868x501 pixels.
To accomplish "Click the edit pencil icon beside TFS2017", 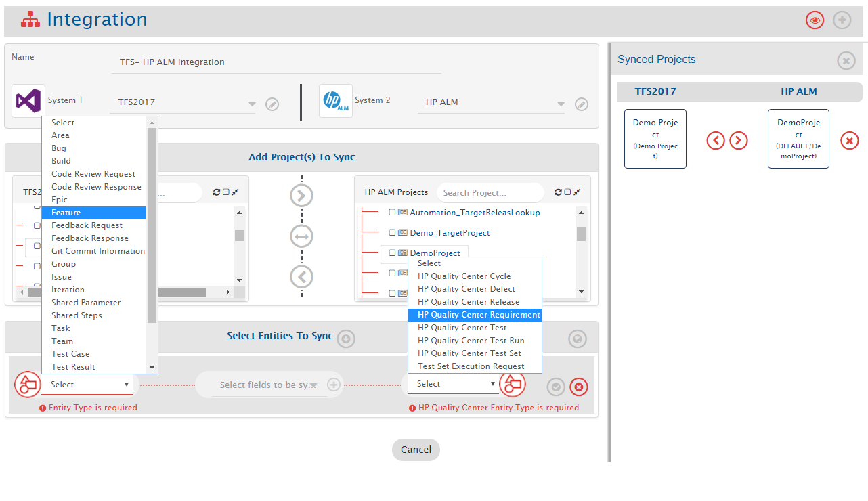I will pyautogui.click(x=272, y=104).
